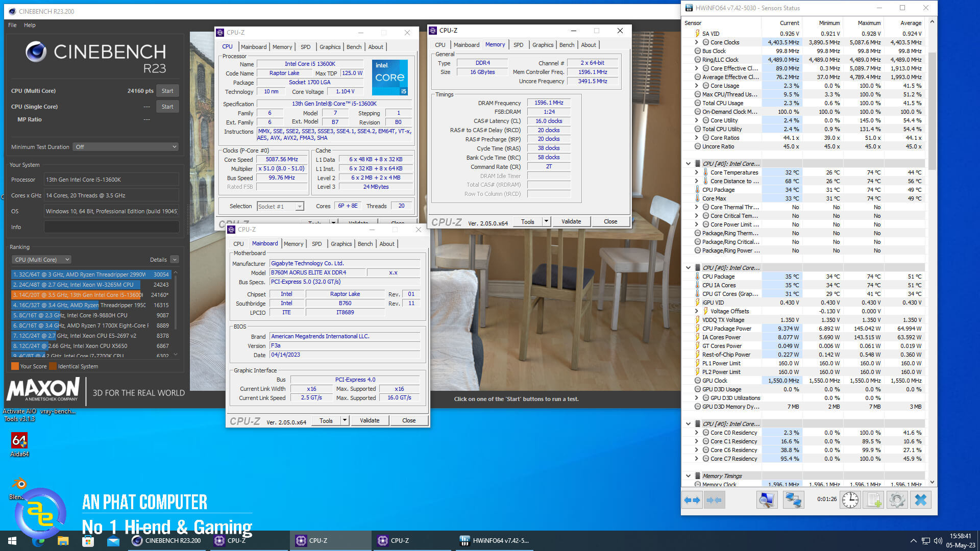Open Minimum Test Duration dropdown in Cinebench
Image resolution: width=980 pixels, height=551 pixels.
click(x=126, y=147)
